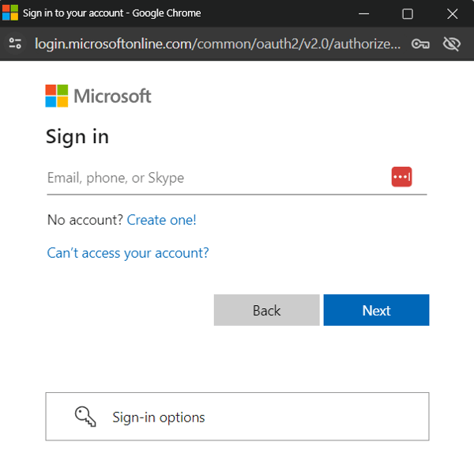Click the four-color Microsoft logo squares

[56, 96]
